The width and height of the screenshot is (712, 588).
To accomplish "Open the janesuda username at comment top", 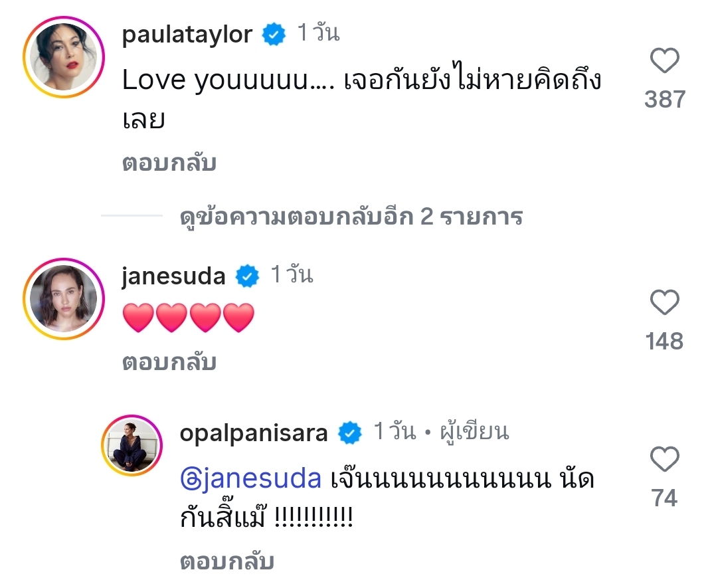I will pyautogui.click(x=174, y=276).
